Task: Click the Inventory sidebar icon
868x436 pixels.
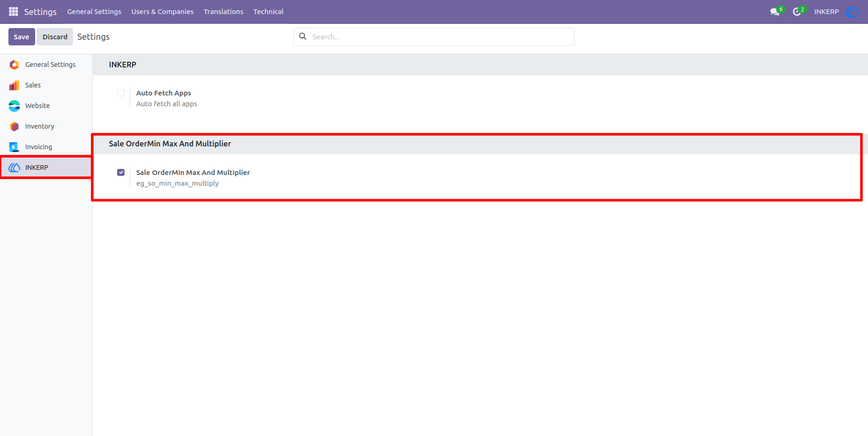Action: 15,126
